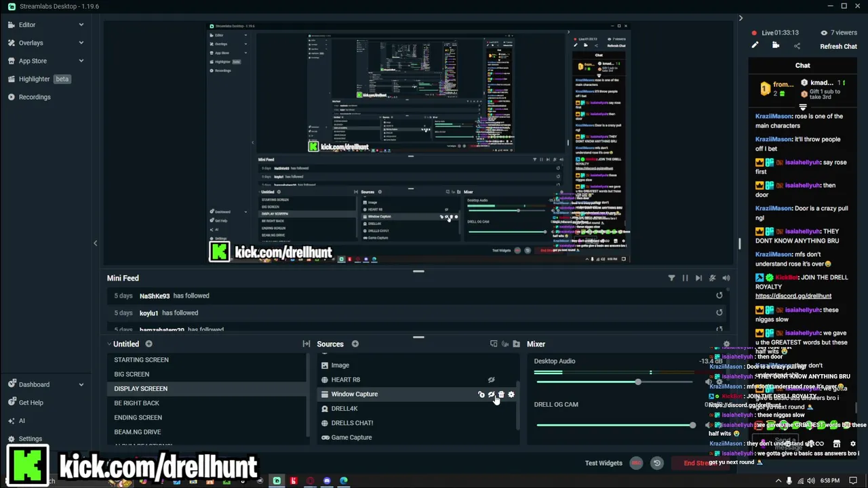This screenshot has width=868, height=488.
Task: Click the Streamlabs taskbar icon
Action: coord(277,481)
